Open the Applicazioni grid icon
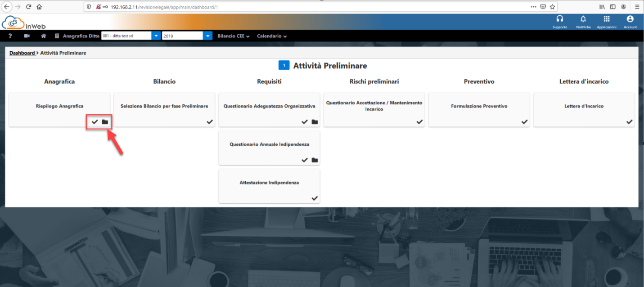644x287 pixels. point(607,19)
